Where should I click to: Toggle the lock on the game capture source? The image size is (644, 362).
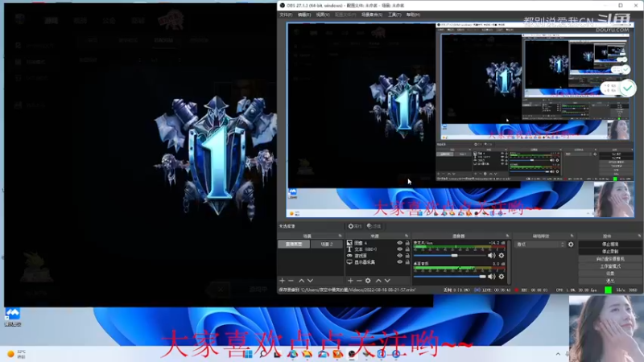pyautogui.click(x=407, y=256)
